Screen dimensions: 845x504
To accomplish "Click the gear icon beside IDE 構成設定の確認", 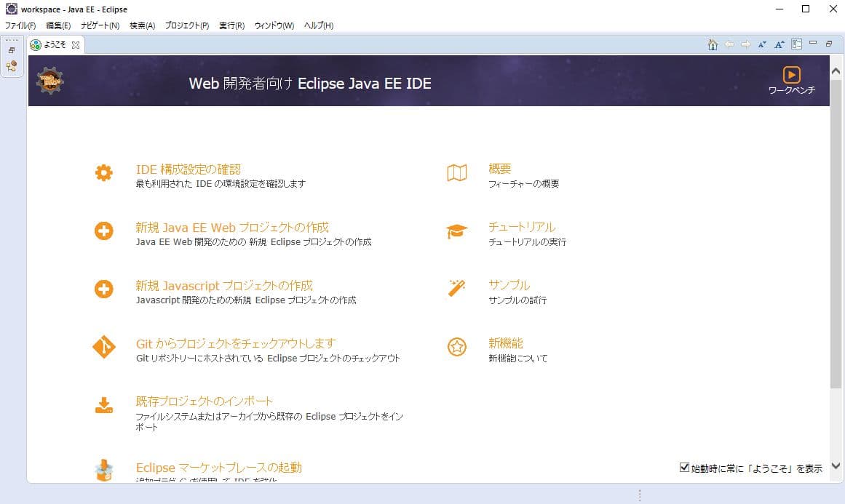I will tap(104, 173).
